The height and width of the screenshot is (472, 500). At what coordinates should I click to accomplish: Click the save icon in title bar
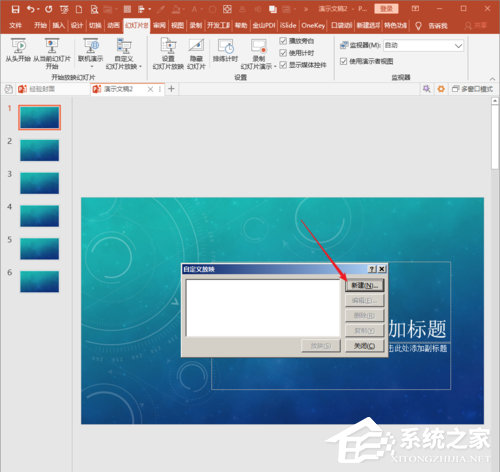(x=15, y=9)
